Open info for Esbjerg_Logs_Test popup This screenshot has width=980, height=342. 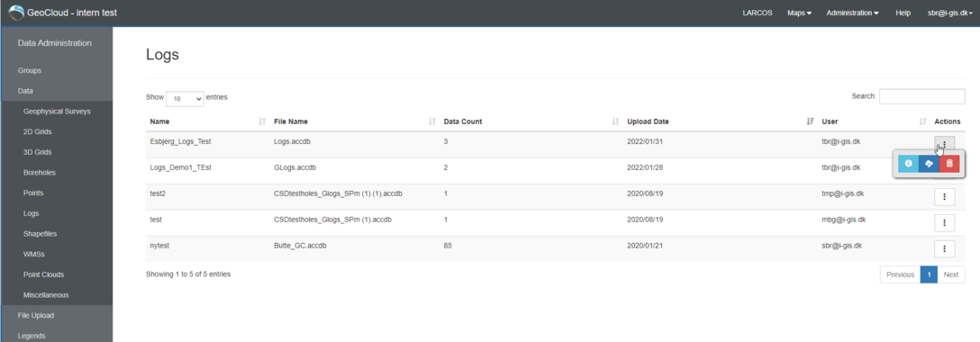[908, 164]
